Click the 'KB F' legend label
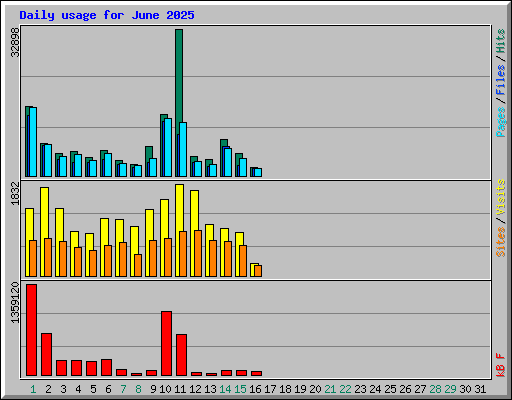The width and height of the screenshot is (512, 400). click(500, 365)
